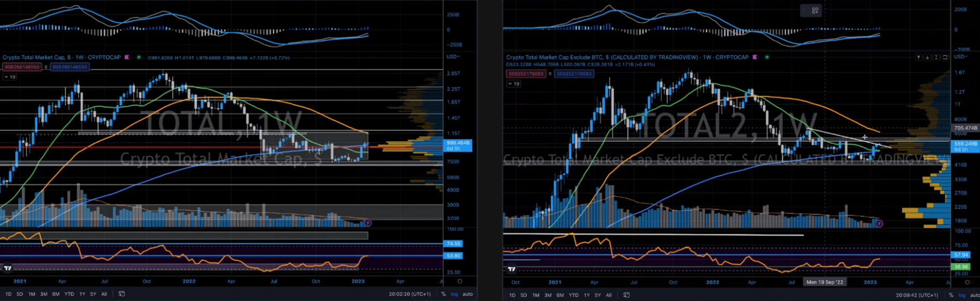The width and height of the screenshot is (980, 301).
Task: Toggle auto scale on the left chart
Action: pyautogui.click(x=468, y=294)
